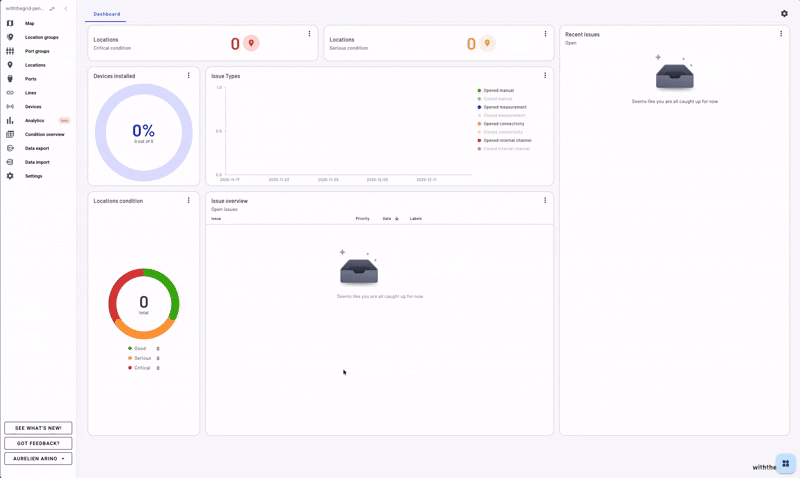Screen dimensions: 800x478
Task: Toggle Opened manual legend series
Action: click(498, 90)
